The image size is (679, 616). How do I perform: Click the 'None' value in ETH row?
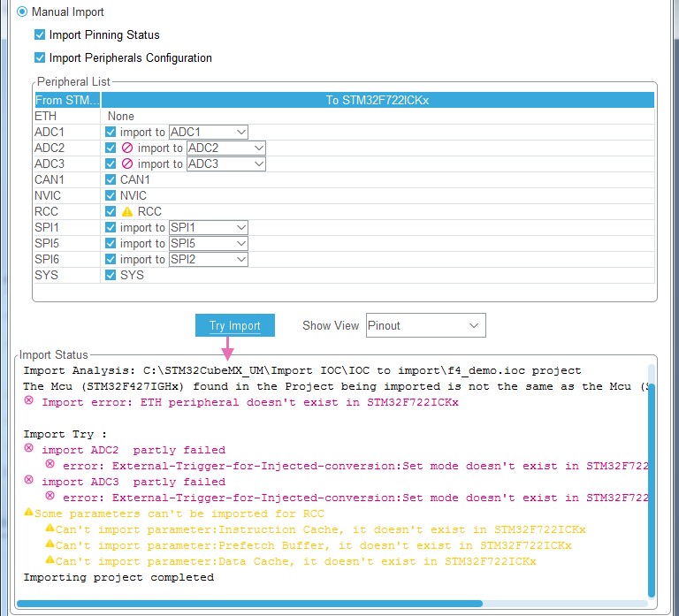pyautogui.click(x=121, y=116)
